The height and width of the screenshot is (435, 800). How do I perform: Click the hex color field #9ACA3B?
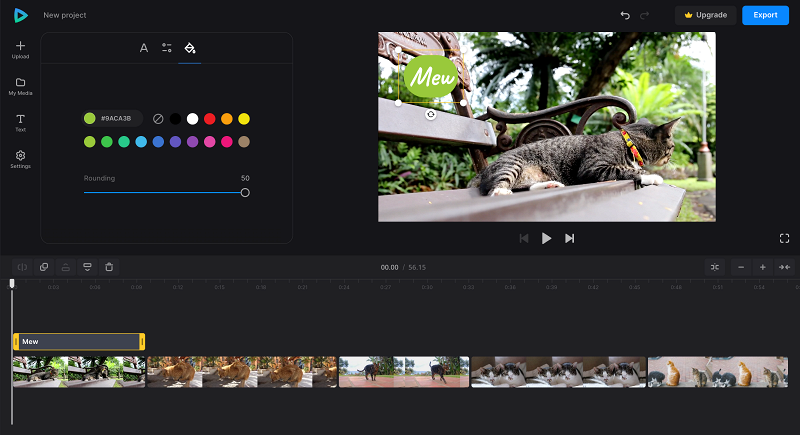(112, 118)
